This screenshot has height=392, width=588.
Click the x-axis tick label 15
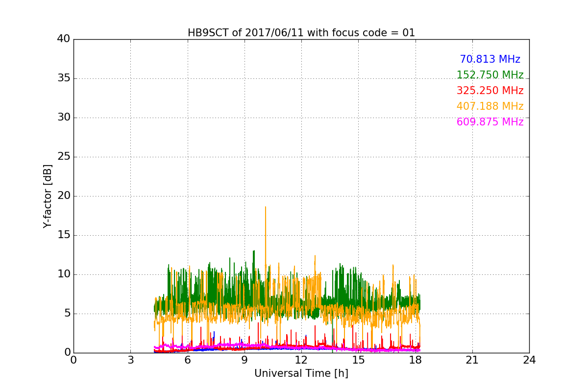pos(358,360)
